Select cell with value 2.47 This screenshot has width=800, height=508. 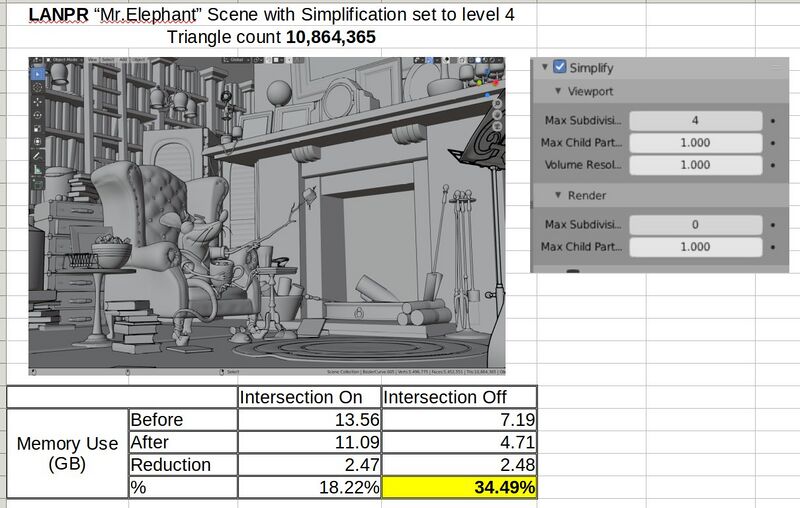point(309,465)
